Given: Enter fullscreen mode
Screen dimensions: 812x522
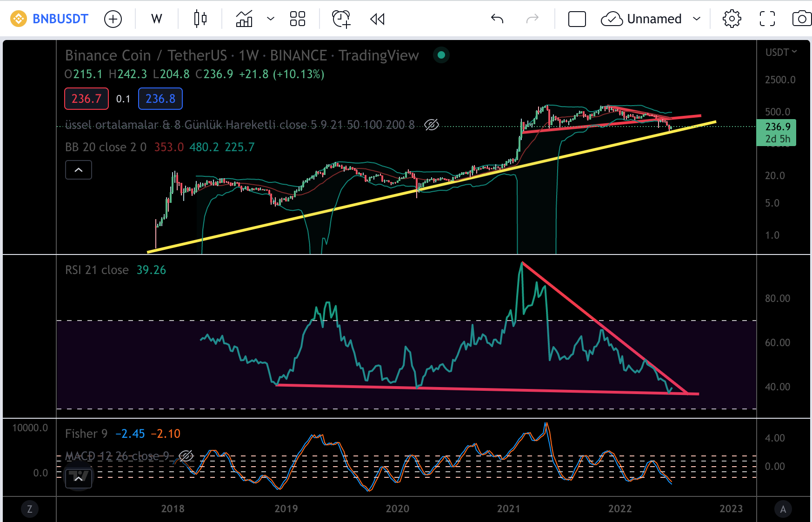Looking at the screenshot, I should tap(767, 19).
